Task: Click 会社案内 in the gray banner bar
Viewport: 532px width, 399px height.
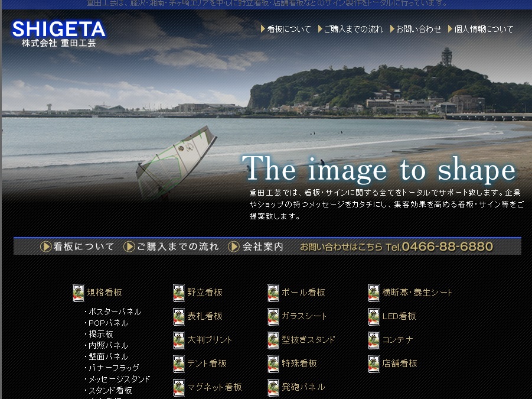Action: (x=263, y=246)
